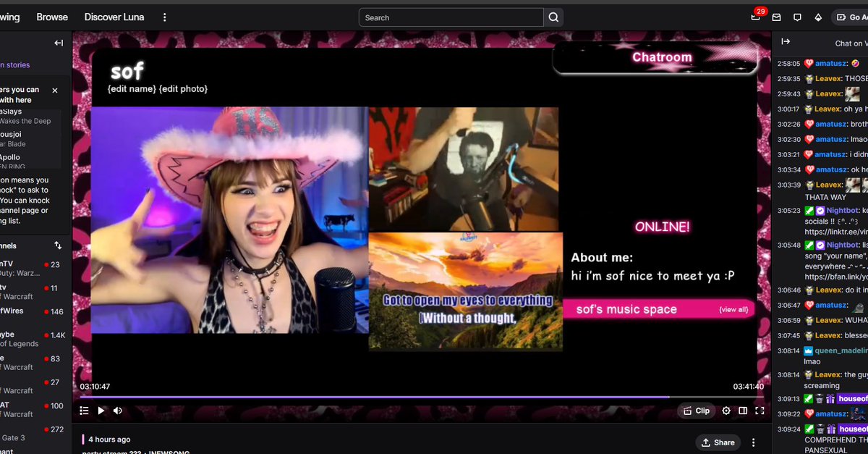Collapse the left sidebar with the arrow icon

59,43
